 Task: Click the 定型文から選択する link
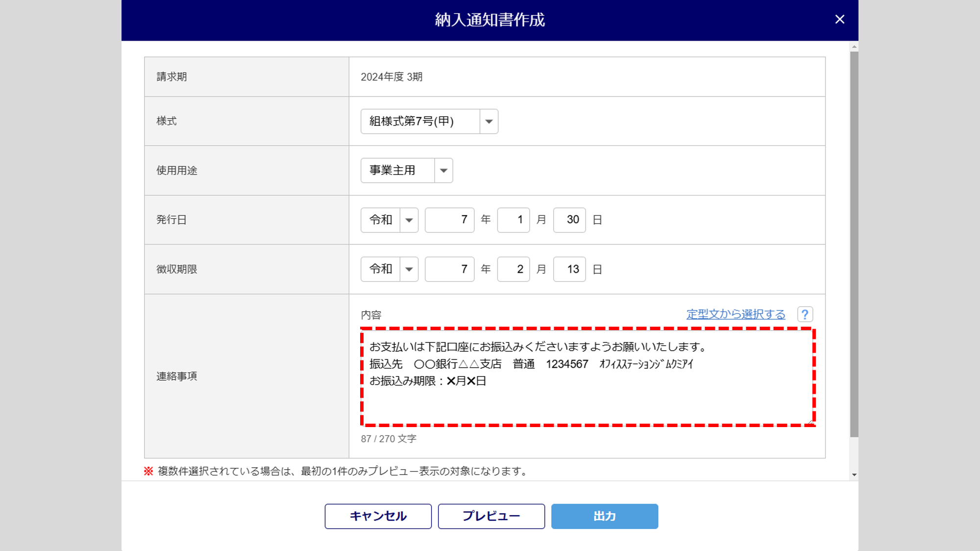point(735,314)
